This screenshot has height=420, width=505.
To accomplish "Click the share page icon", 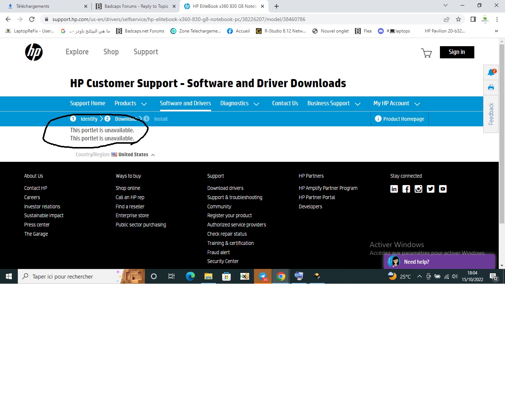I will [447, 19].
